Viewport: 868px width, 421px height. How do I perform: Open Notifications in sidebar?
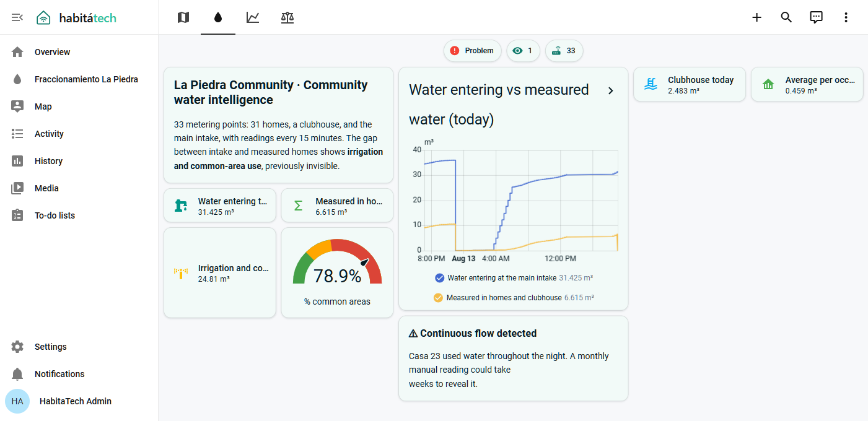[79, 374]
